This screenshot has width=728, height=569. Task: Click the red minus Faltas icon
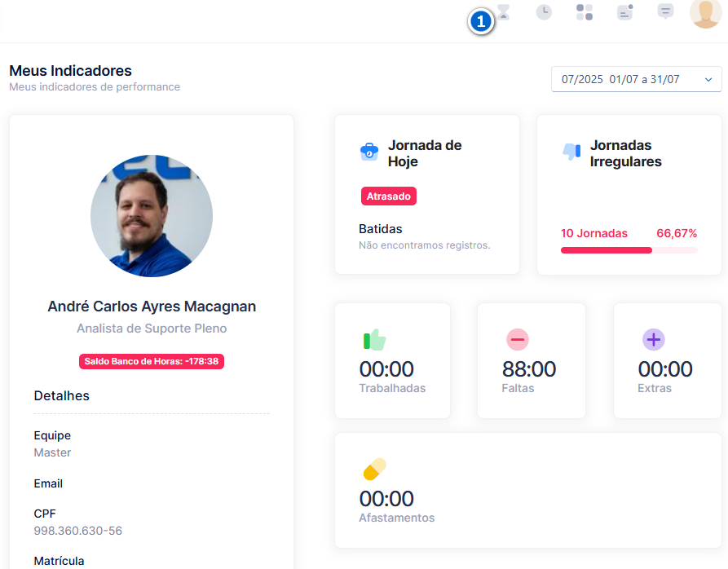click(517, 339)
